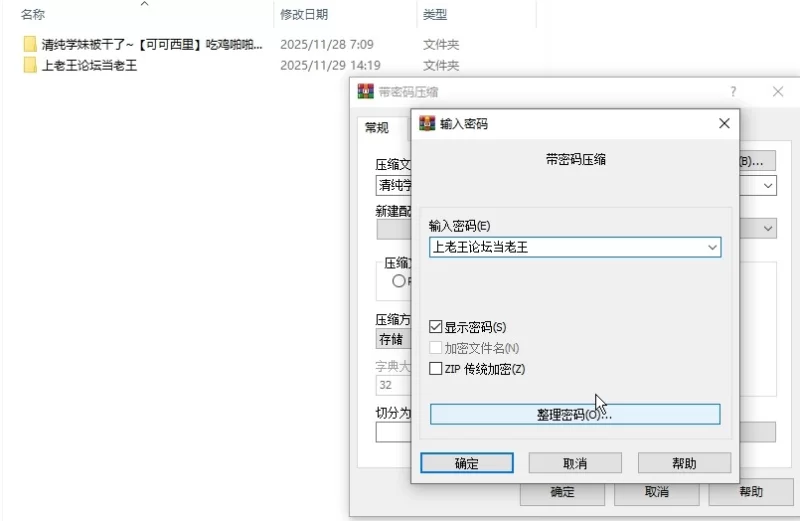
Task: Toggle the 加密文件名(N) checkbox
Action: [435, 348]
